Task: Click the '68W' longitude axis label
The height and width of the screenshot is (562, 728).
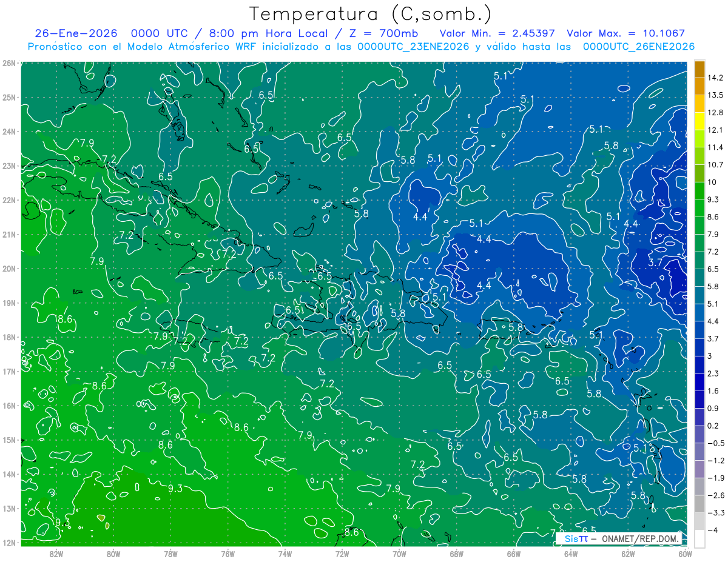Action: (x=457, y=554)
